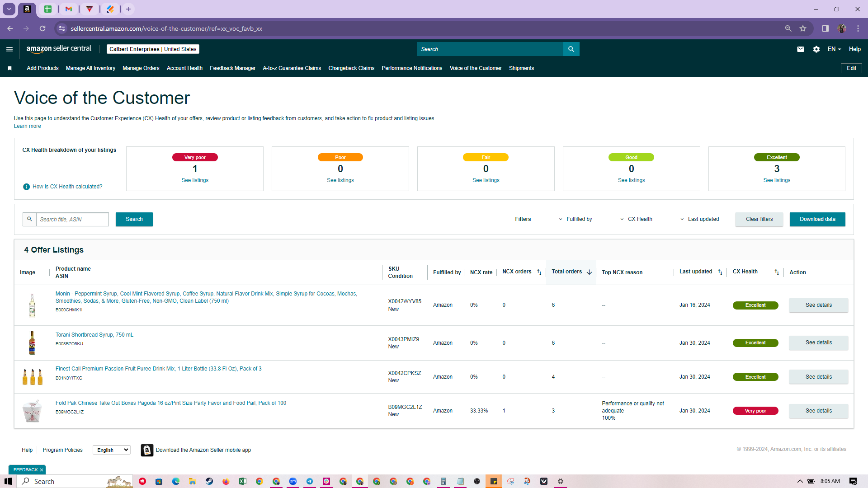Open the Amazon Seller app icon in the footer

click(x=147, y=450)
